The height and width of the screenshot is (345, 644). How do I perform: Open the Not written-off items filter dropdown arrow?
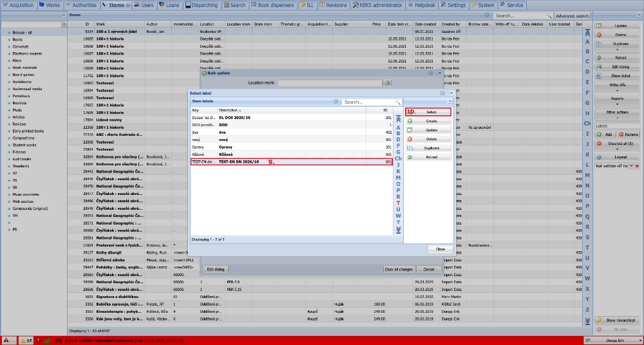click(631, 165)
